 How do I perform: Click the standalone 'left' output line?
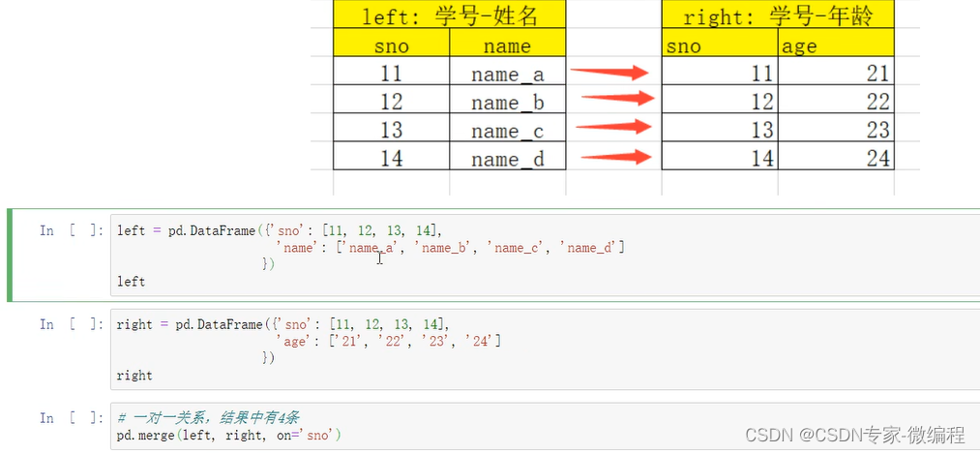coord(132,282)
